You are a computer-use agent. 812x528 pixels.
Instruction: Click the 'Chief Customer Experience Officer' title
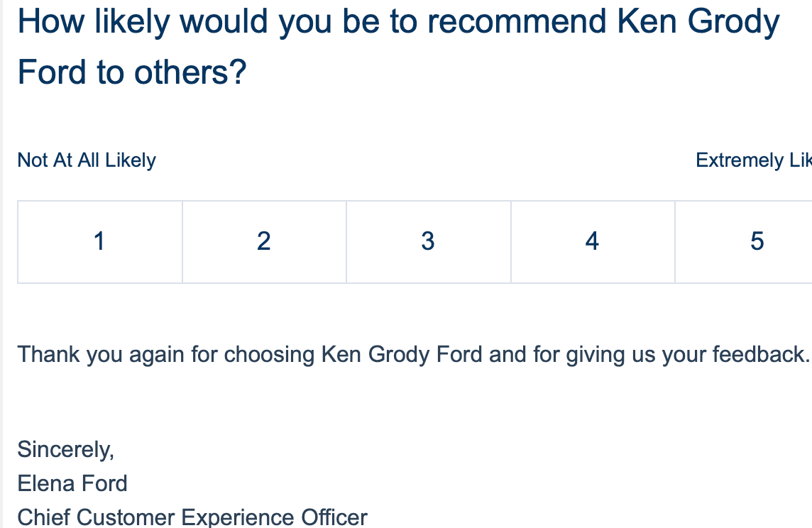pyautogui.click(x=192, y=517)
